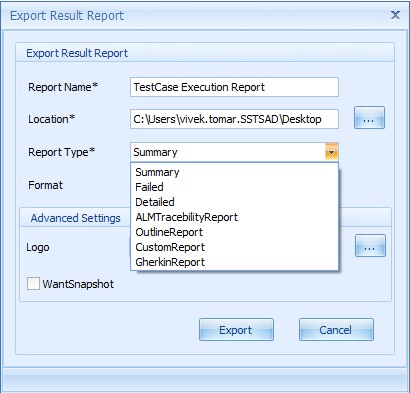Click the Report Type combo box field

[234, 153]
